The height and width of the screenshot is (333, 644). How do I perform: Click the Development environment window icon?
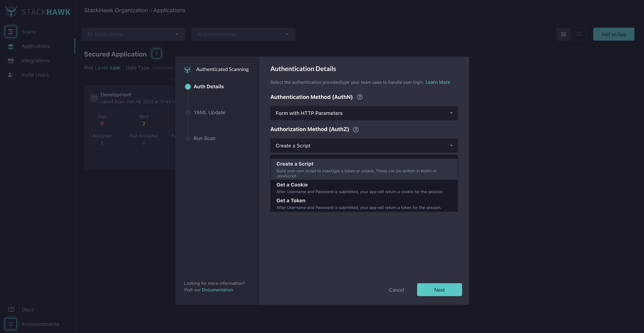tap(94, 98)
